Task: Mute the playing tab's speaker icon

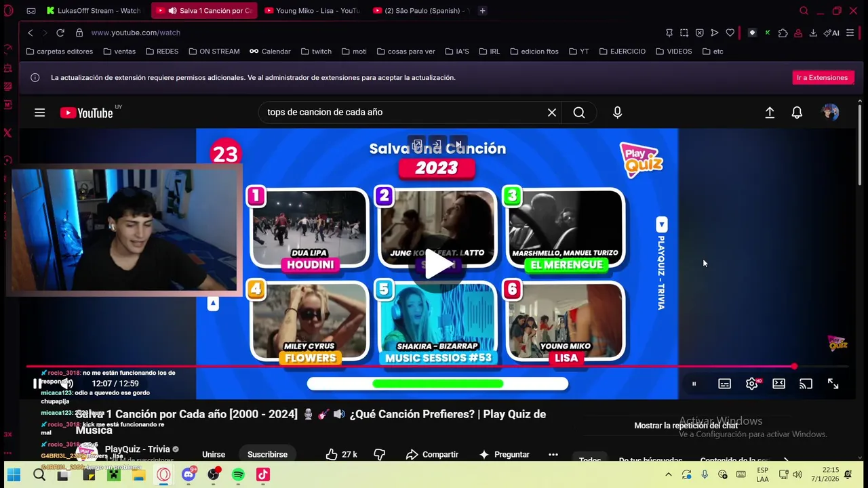Action: [x=172, y=11]
